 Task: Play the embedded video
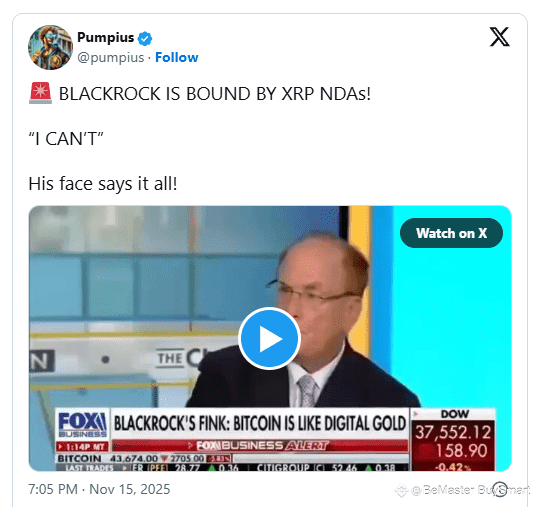(x=269, y=338)
